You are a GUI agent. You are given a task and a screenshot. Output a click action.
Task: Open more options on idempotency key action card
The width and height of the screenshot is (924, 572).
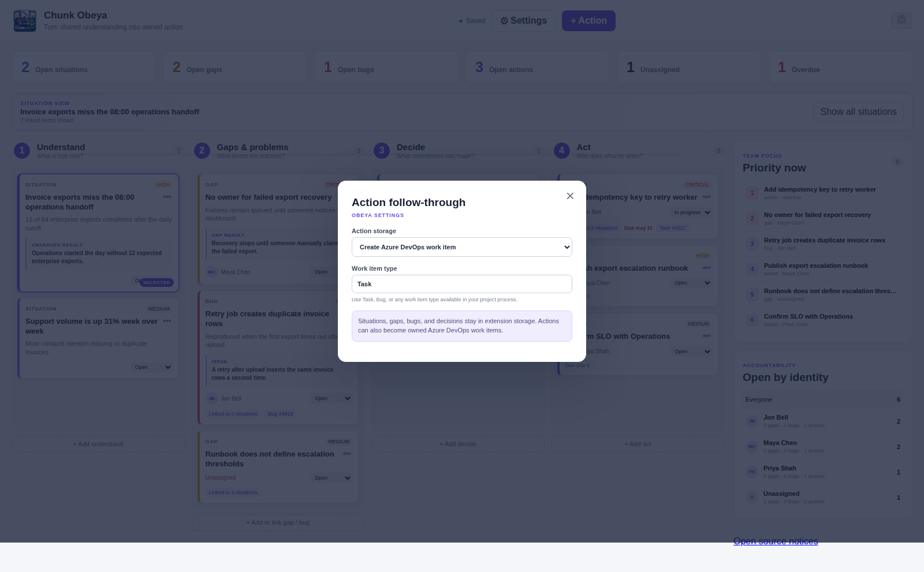click(707, 197)
